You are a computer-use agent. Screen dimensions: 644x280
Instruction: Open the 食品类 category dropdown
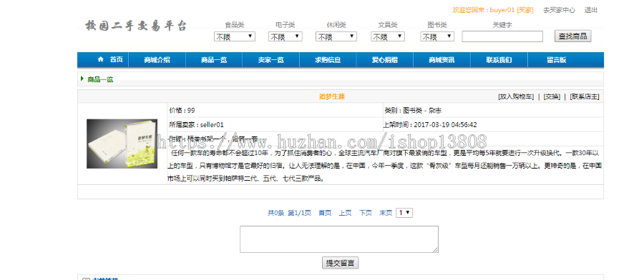pos(235,37)
